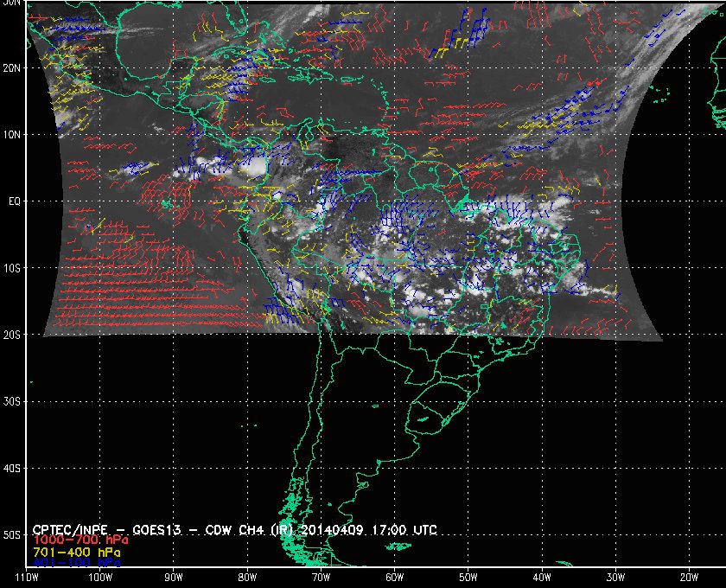
Task: Click the 20S latitude label
Action: tap(12, 335)
